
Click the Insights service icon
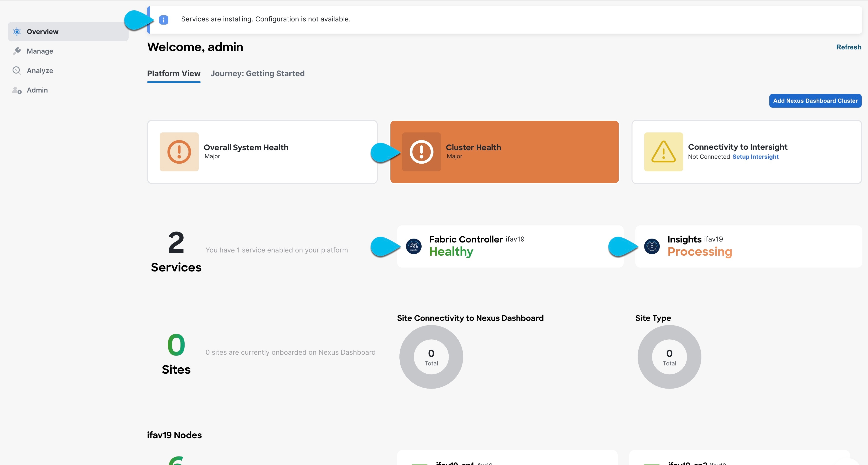(x=652, y=246)
